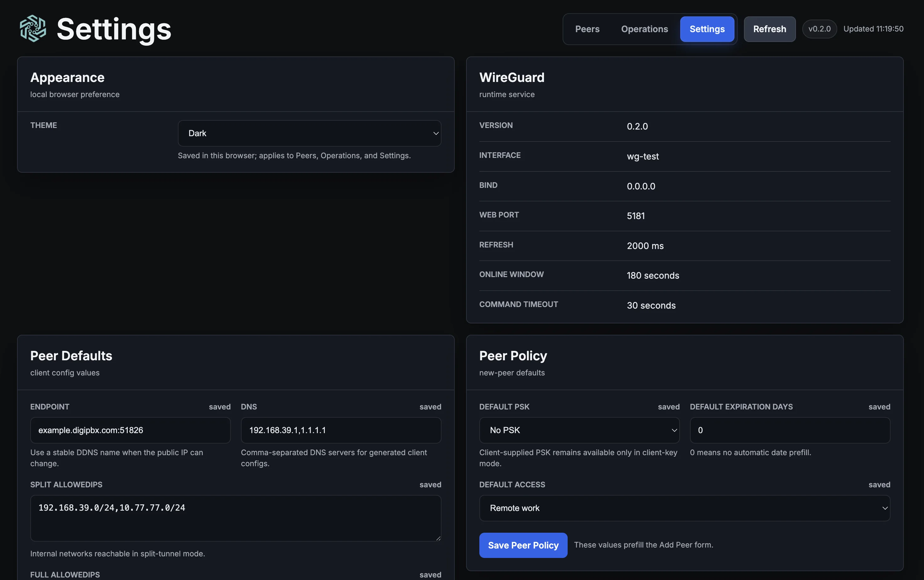Click the 'Internal networks reachable in split-tunnel mode' hint
This screenshot has height=580, width=924.
pyautogui.click(x=117, y=554)
